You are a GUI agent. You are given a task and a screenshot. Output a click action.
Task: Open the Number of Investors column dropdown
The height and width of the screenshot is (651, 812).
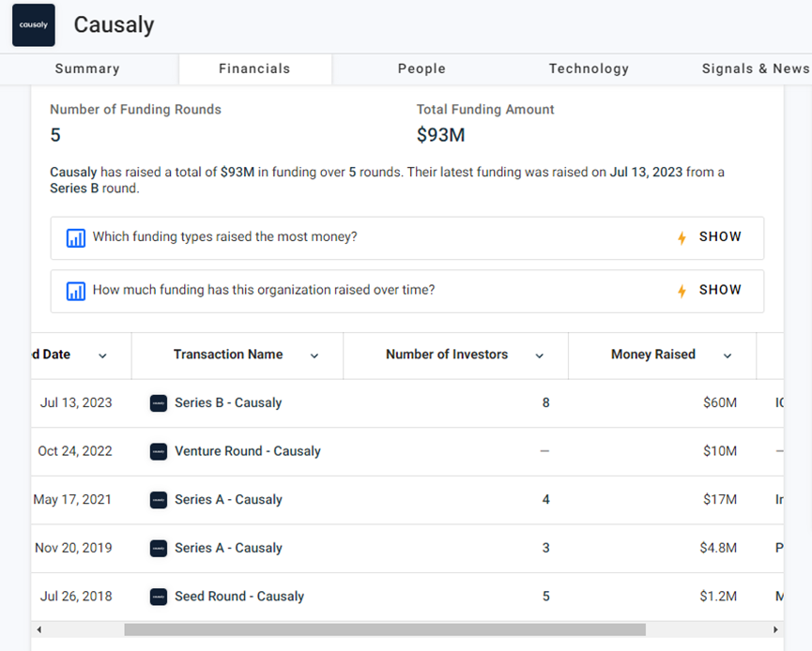click(x=540, y=356)
